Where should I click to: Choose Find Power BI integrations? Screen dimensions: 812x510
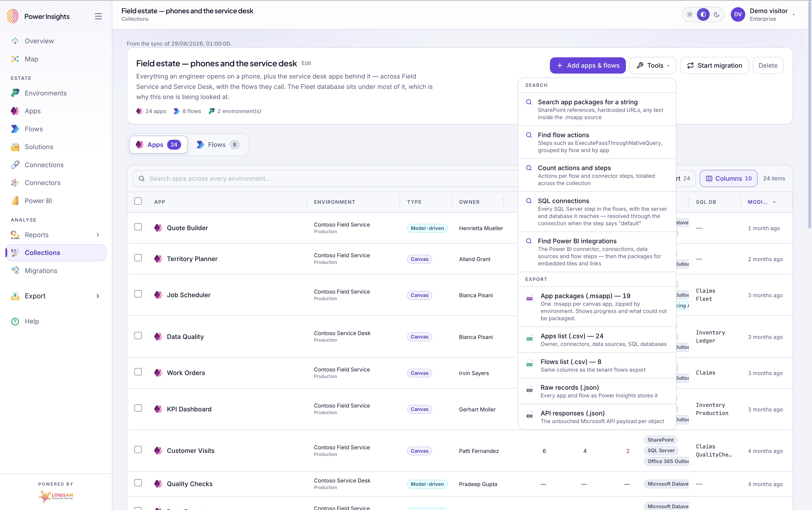pyautogui.click(x=597, y=252)
